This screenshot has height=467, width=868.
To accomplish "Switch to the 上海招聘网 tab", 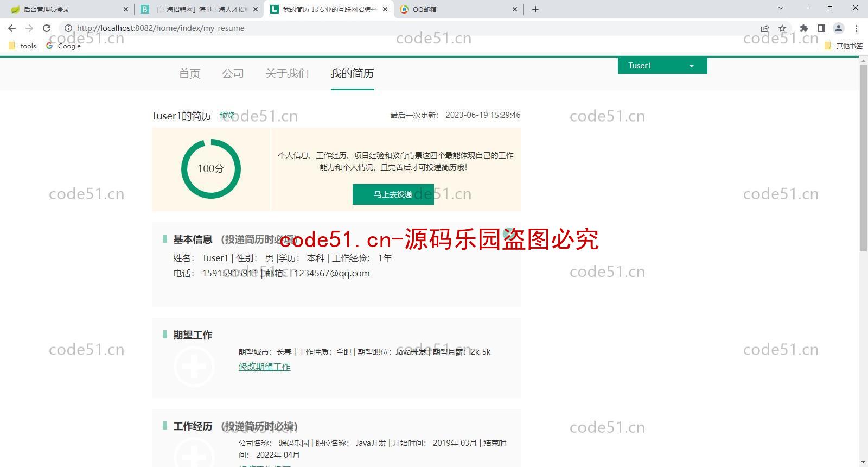I will [198, 9].
